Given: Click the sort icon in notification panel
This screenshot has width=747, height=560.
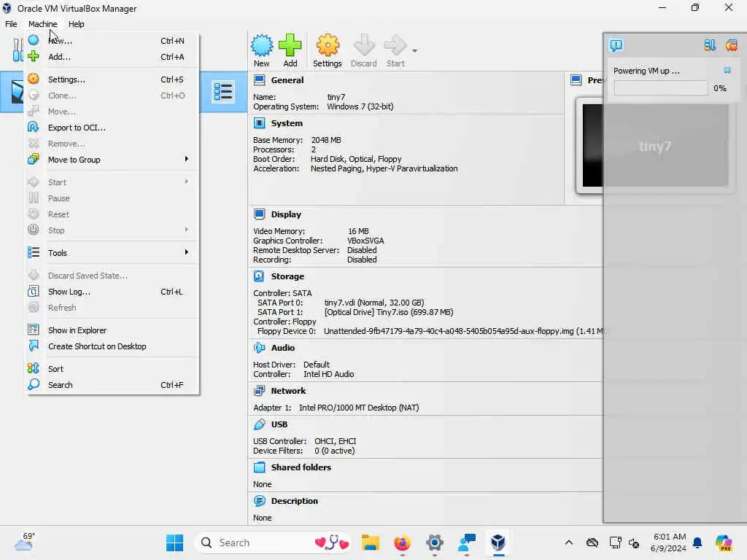Looking at the screenshot, I should click(709, 45).
